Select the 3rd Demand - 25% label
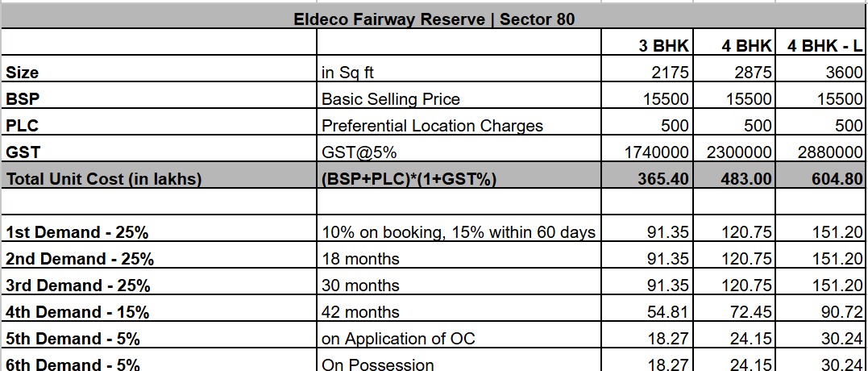The image size is (868, 371). [x=78, y=286]
